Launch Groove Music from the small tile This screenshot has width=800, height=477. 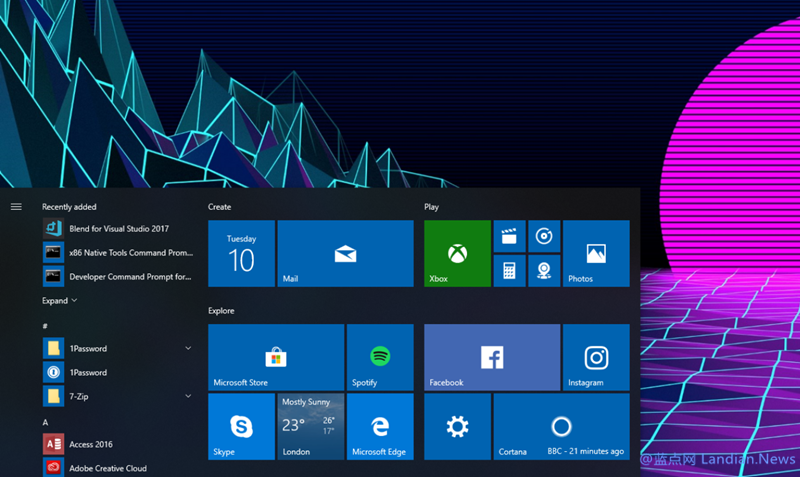[543, 236]
